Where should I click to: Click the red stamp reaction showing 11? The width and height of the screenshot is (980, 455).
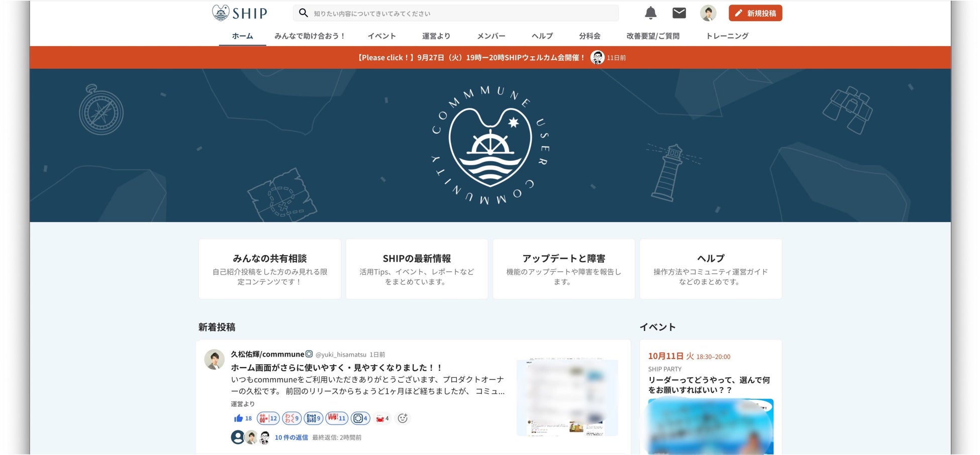pyautogui.click(x=337, y=418)
